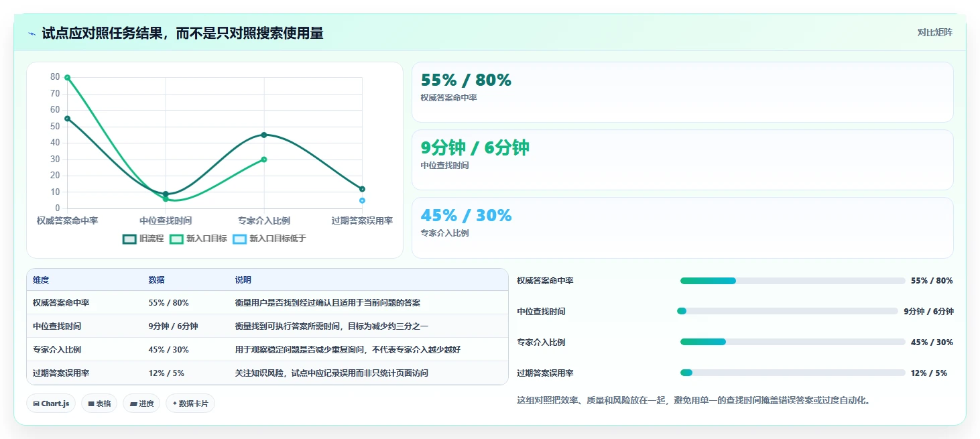The width and height of the screenshot is (980, 439).
Task: Click the 55% / 80% data card
Action: [682, 92]
